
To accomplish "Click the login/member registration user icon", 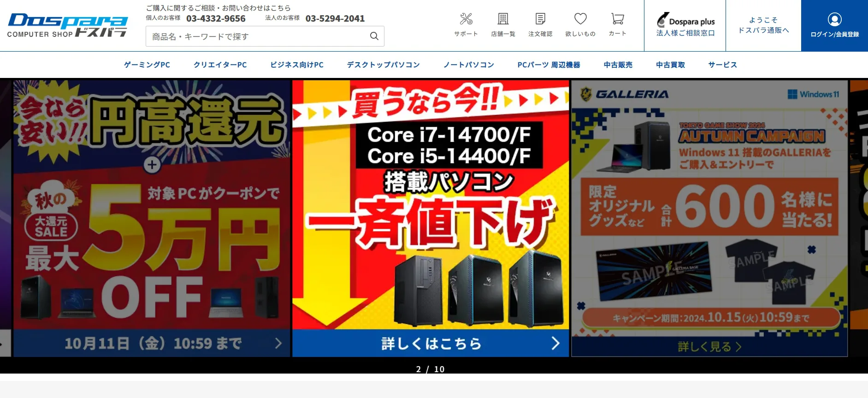I will (x=834, y=20).
